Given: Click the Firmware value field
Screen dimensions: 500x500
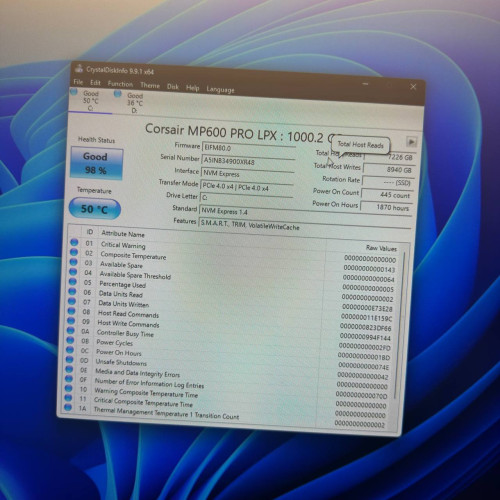Looking at the screenshot, I should [249, 148].
